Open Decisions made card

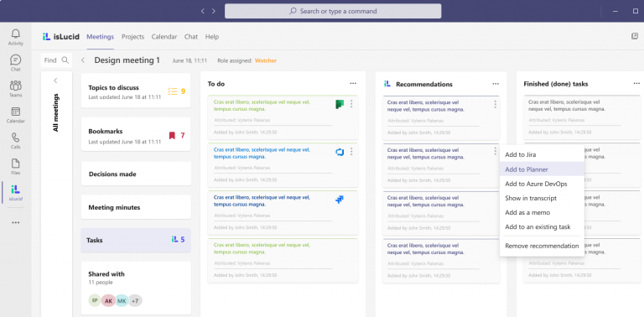136,174
